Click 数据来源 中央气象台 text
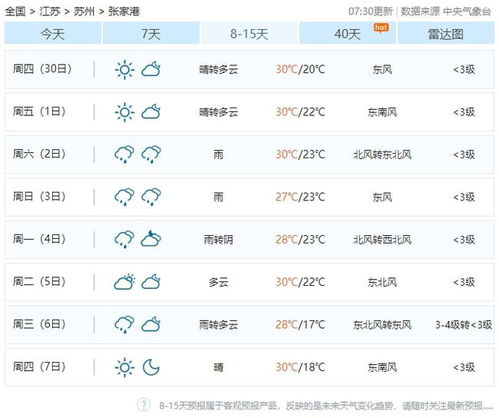This screenshot has height=418, width=499. [x=446, y=11]
